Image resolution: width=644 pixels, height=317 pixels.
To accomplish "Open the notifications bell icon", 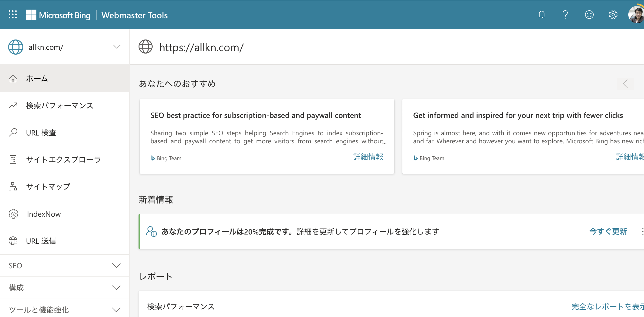I will pyautogui.click(x=541, y=15).
